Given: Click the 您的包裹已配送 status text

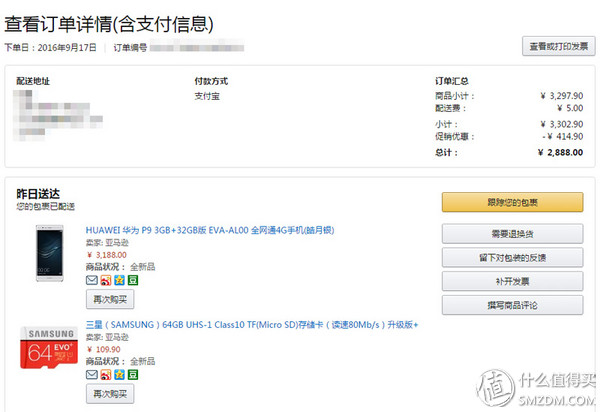Looking at the screenshot, I should [x=46, y=207].
